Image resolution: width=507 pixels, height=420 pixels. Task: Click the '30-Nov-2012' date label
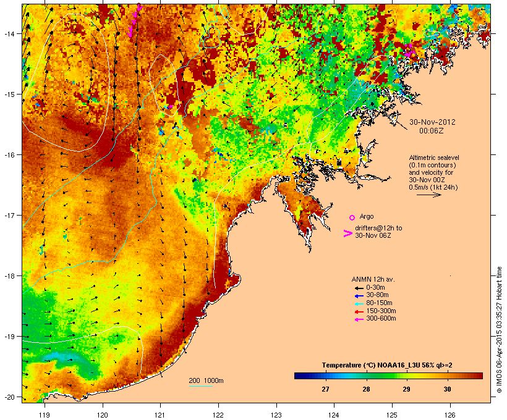tap(432, 122)
